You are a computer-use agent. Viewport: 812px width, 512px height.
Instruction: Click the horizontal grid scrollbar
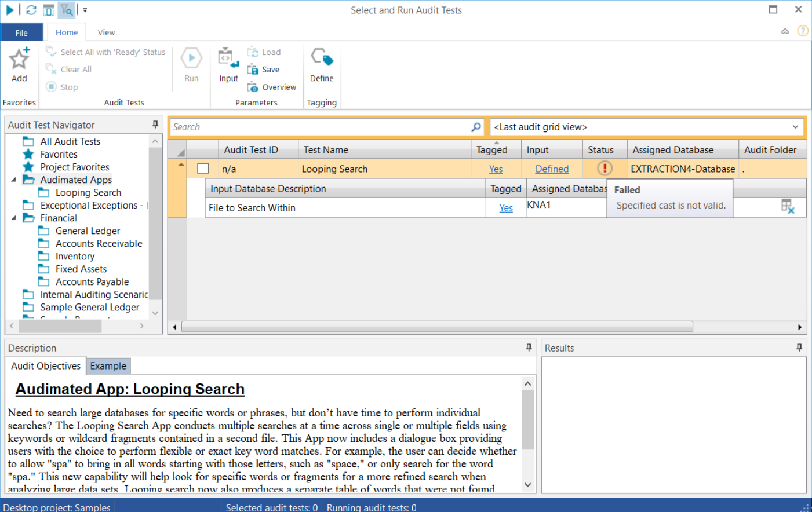tap(437, 327)
